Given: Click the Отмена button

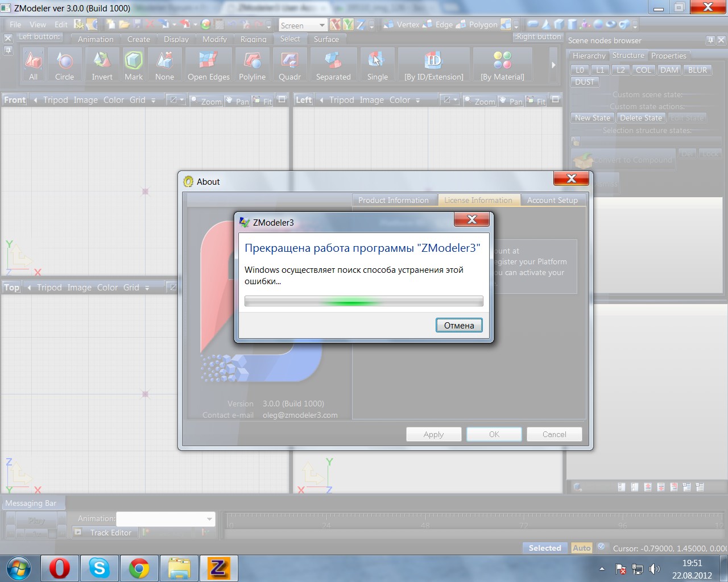Looking at the screenshot, I should 459,325.
